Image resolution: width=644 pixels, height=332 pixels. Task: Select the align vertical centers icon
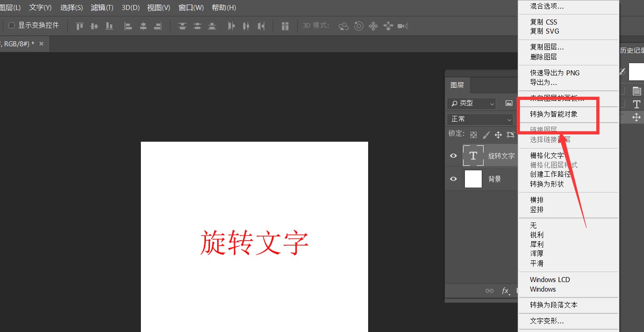click(x=95, y=26)
